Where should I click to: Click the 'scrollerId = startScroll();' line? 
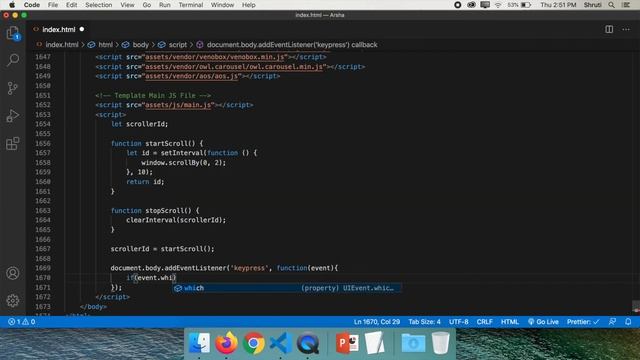(x=162, y=249)
